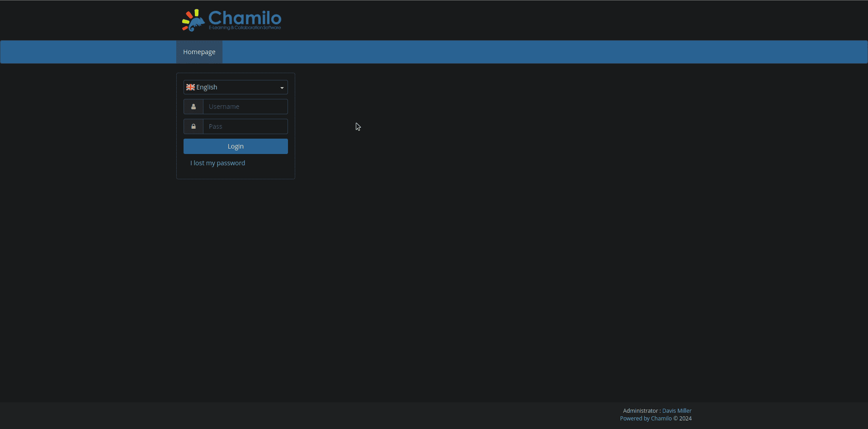
Task: Open the Davis Miller administrator link
Action: [677, 410]
